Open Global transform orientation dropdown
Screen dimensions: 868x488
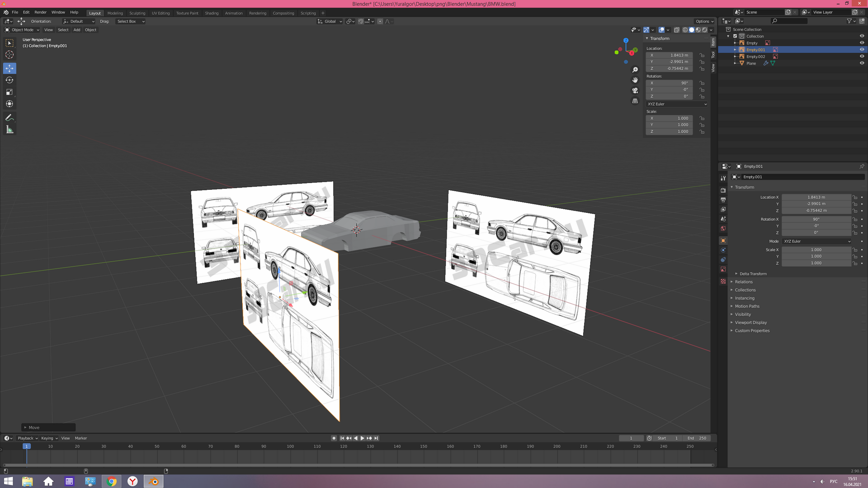coord(330,21)
